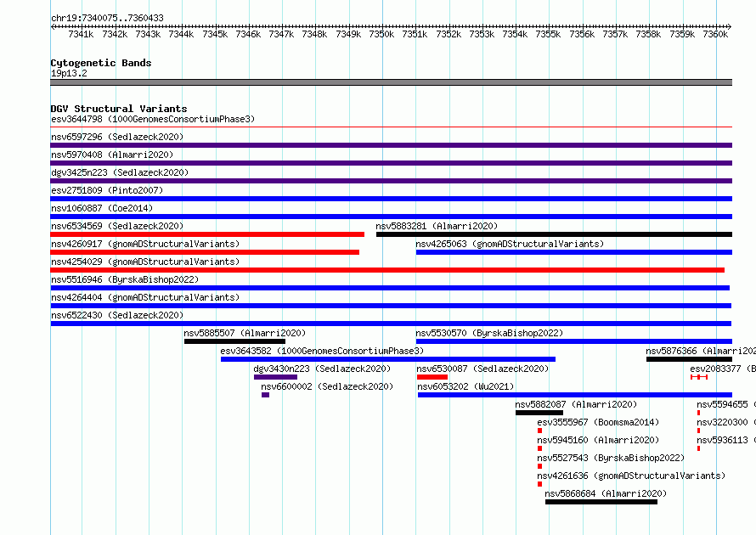Click the 19p13.2 band label
756x535 pixels.
[69, 73]
